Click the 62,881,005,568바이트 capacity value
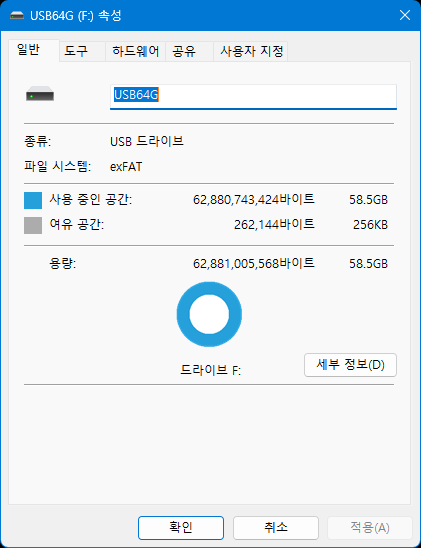 [254, 264]
